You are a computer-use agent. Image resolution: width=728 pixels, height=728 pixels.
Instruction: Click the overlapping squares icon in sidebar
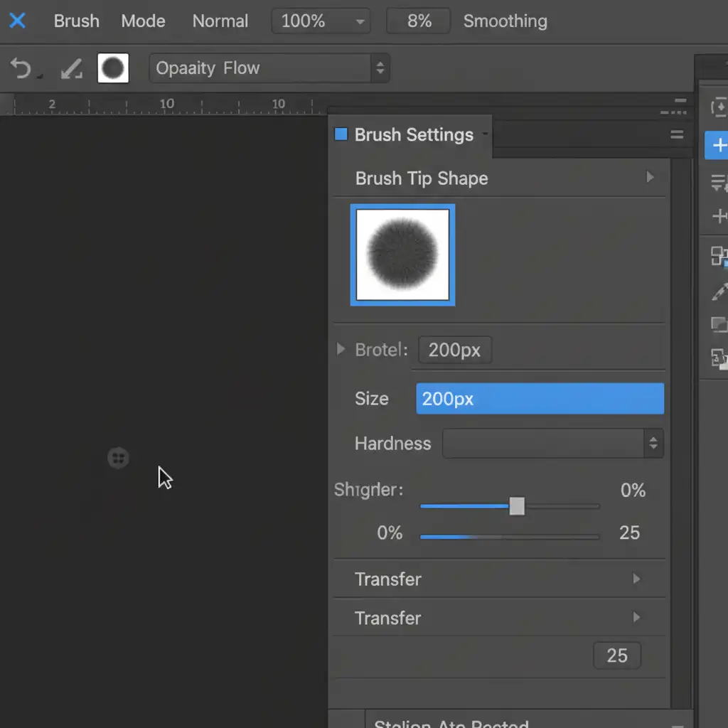tap(719, 256)
